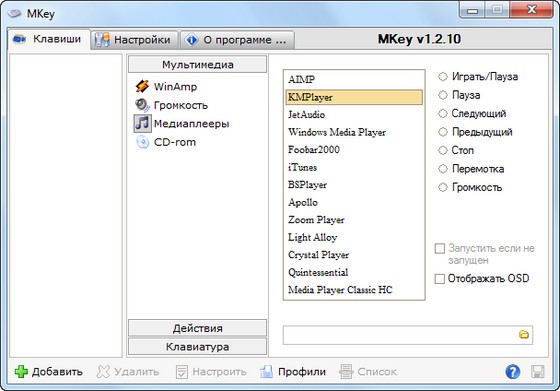Click the floppy disk save icon
This screenshot has width=560, height=391.
tap(538, 372)
